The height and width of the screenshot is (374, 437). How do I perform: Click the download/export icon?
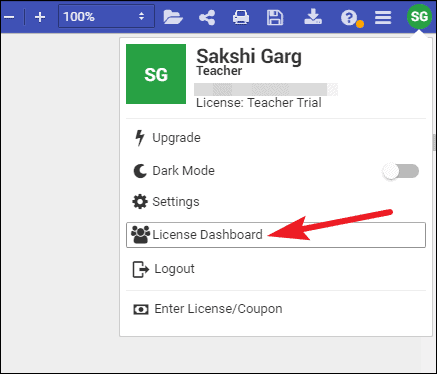pos(313,16)
